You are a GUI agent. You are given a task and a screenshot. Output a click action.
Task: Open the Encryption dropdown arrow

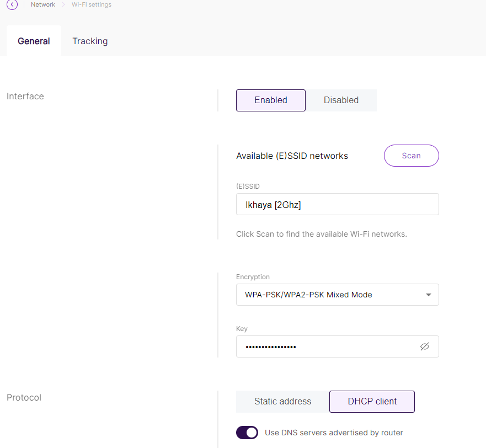pos(428,295)
